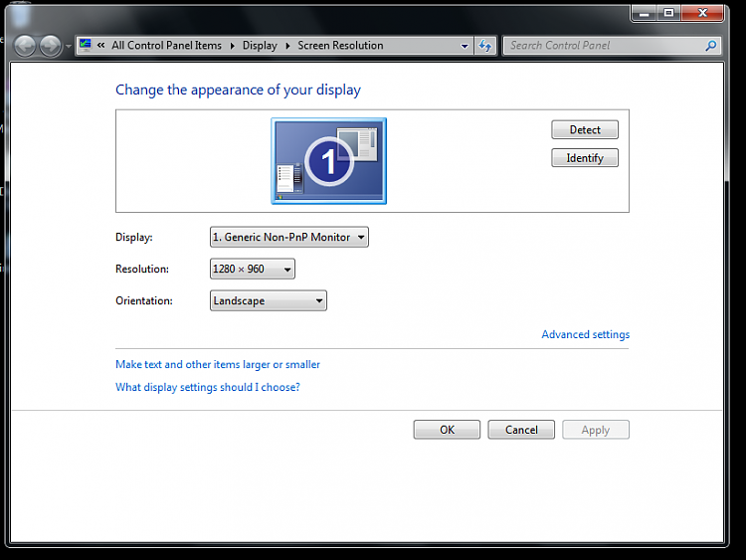Close the Screen Resolution window

tap(702, 13)
